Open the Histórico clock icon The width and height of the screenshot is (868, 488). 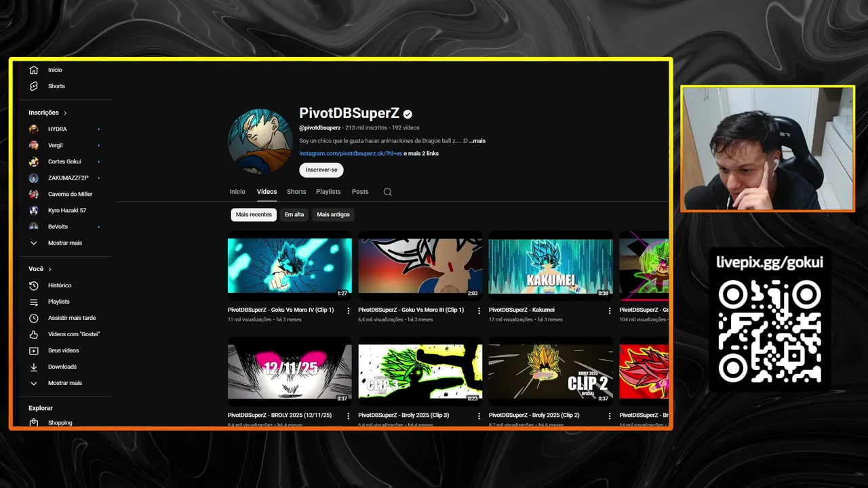pos(34,285)
